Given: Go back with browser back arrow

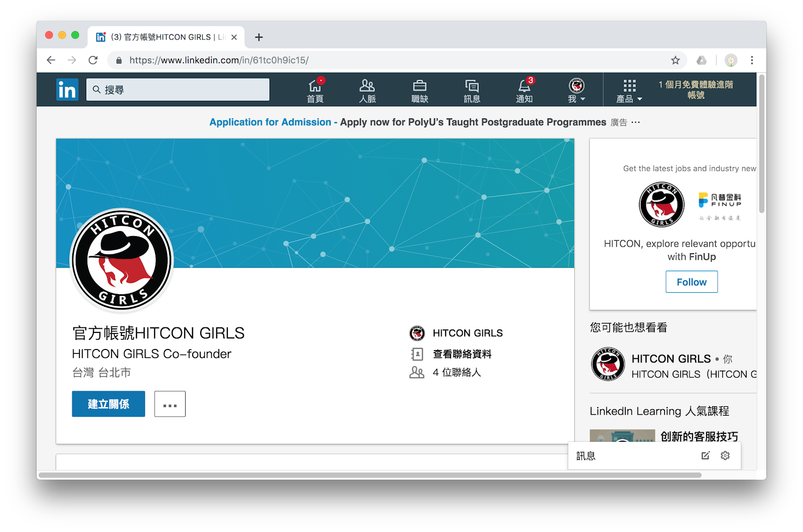Looking at the screenshot, I should click(51, 60).
